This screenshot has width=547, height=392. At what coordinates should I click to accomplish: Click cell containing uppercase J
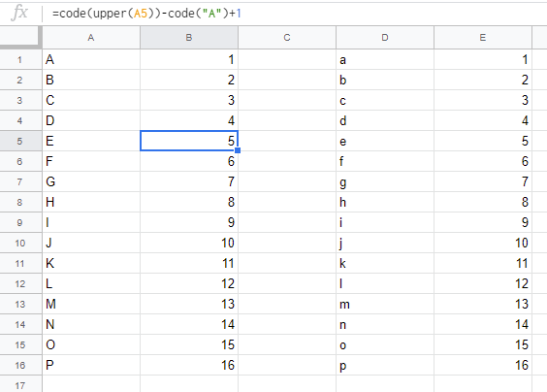tap(91, 243)
